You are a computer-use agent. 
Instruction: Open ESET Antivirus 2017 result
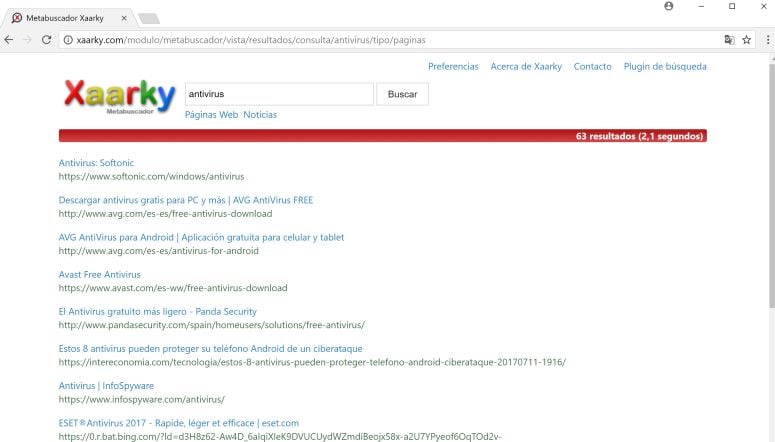[179, 423]
